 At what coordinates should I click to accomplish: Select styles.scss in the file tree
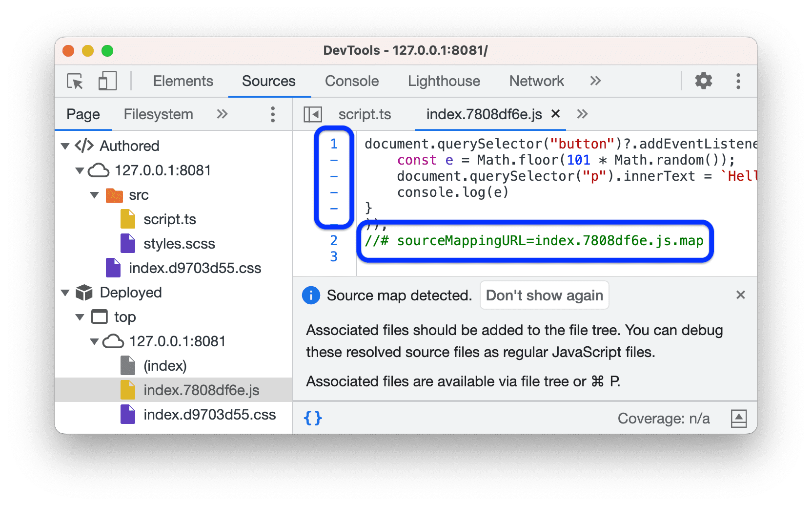(179, 243)
